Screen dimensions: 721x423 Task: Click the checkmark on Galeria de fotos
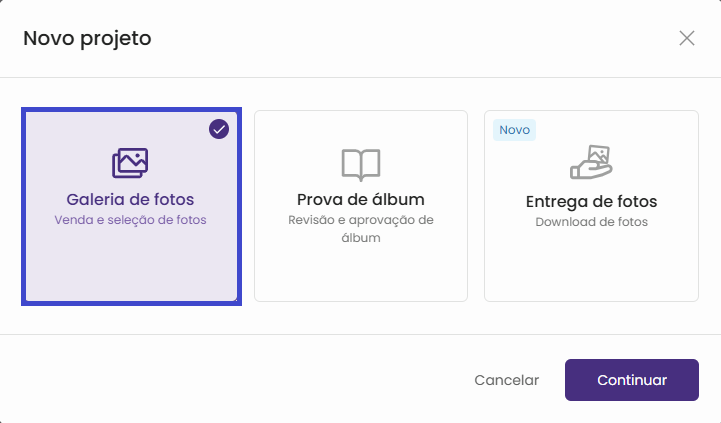(x=219, y=129)
